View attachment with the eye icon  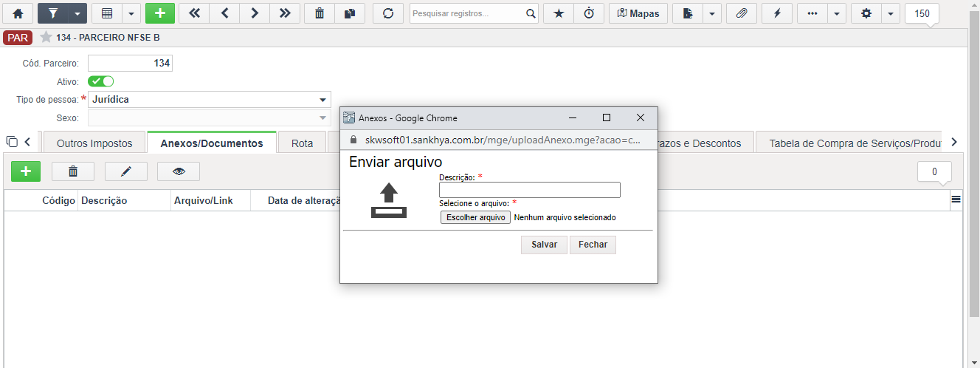(x=179, y=171)
